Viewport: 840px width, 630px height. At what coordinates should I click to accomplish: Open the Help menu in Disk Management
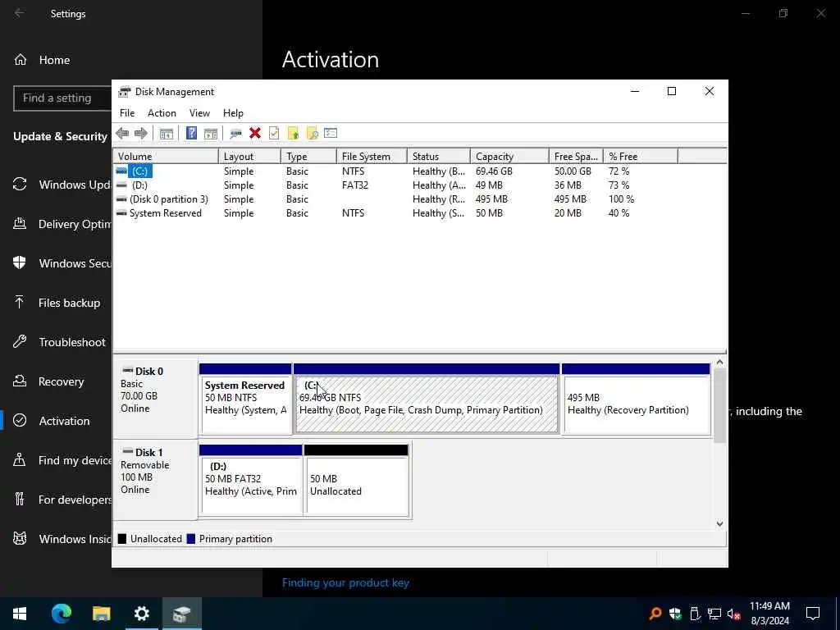233,113
